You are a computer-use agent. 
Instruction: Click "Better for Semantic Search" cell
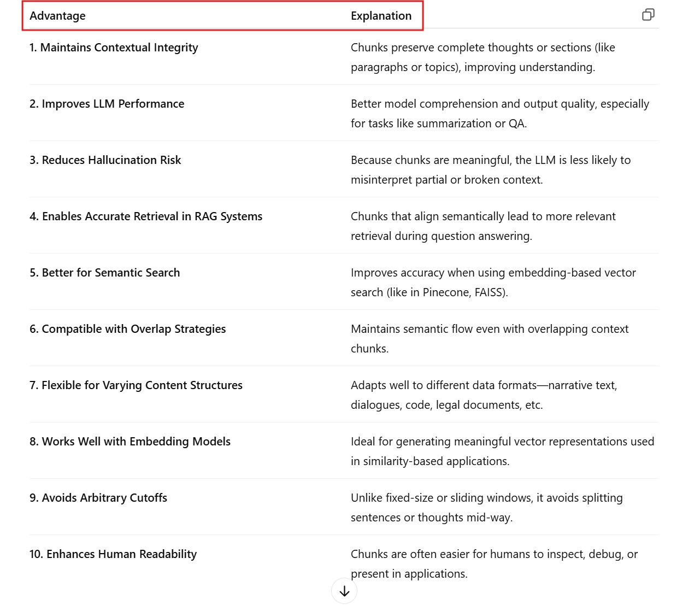point(104,273)
